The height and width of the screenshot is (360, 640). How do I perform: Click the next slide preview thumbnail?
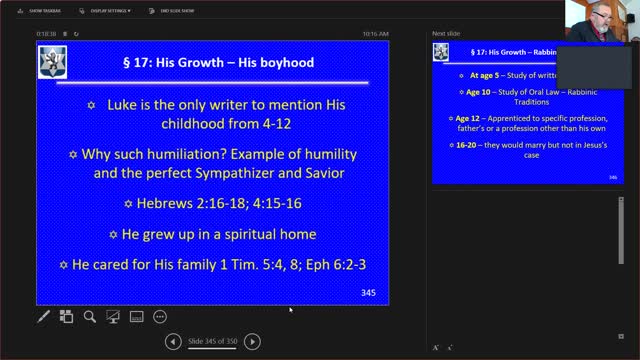click(528, 112)
